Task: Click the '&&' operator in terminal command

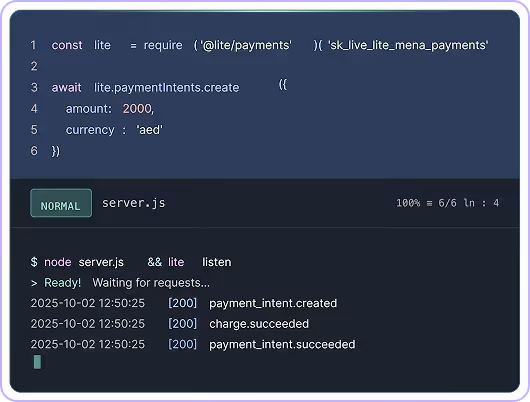Action: tap(154, 262)
